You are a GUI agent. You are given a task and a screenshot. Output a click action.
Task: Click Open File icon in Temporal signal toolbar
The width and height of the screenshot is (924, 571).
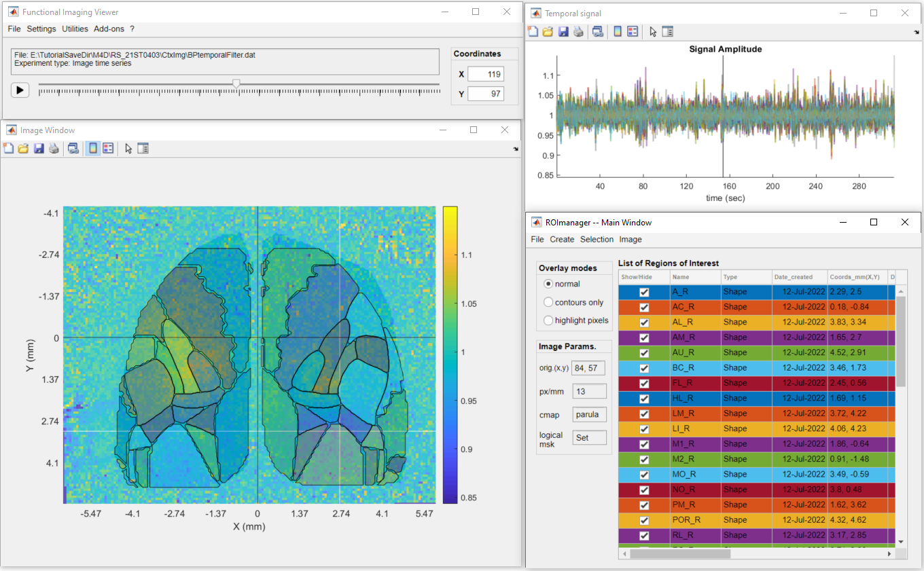point(548,31)
